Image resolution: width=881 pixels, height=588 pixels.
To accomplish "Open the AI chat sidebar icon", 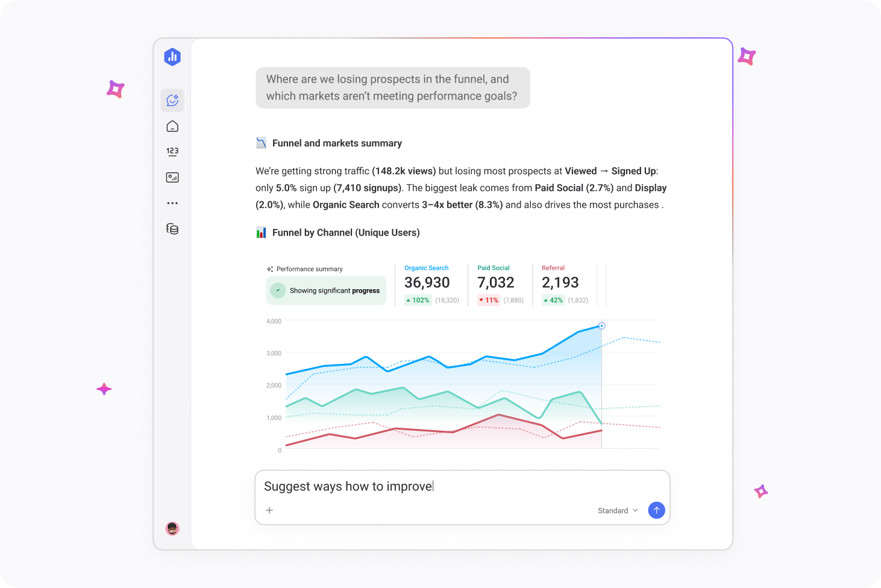I will click(x=172, y=100).
